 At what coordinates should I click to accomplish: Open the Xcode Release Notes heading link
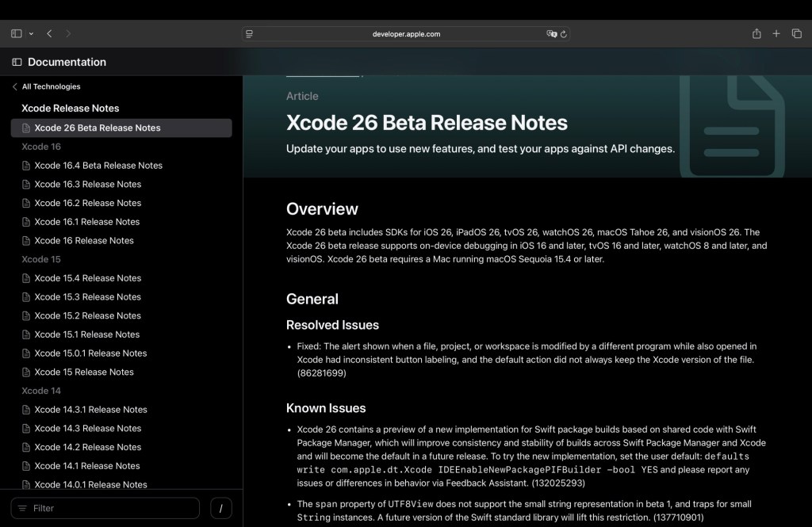tap(70, 108)
